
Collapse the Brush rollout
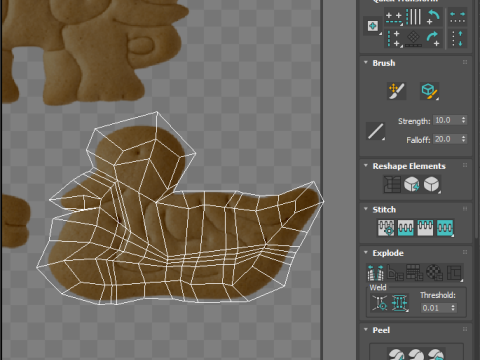click(x=366, y=63)
